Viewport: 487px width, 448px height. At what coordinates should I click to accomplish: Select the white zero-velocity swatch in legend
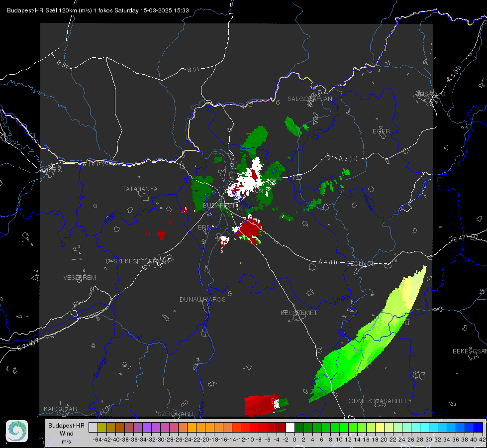[x=290, y=427]
